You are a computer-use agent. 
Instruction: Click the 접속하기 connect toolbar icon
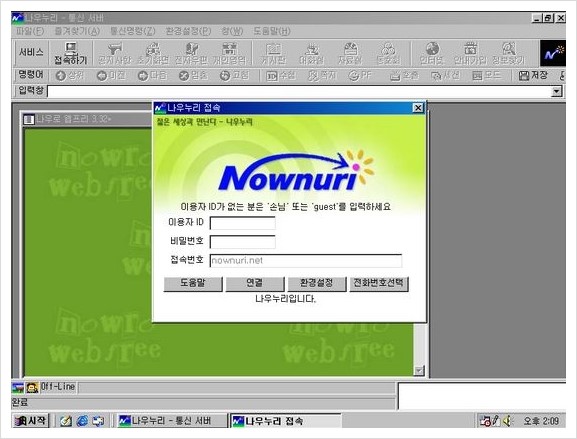click(x=71, y=53)
